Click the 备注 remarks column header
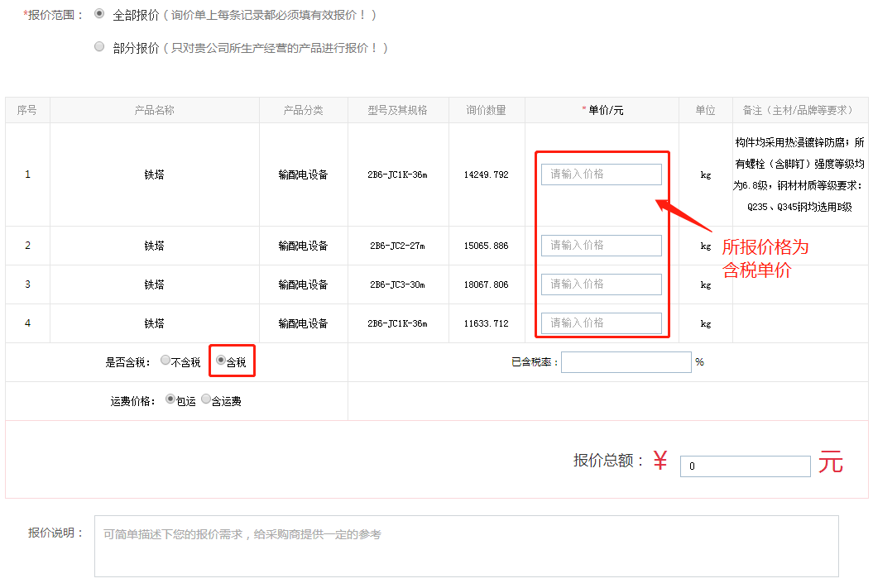The height and width of the screenshot is (588, 873). point(798,110)
